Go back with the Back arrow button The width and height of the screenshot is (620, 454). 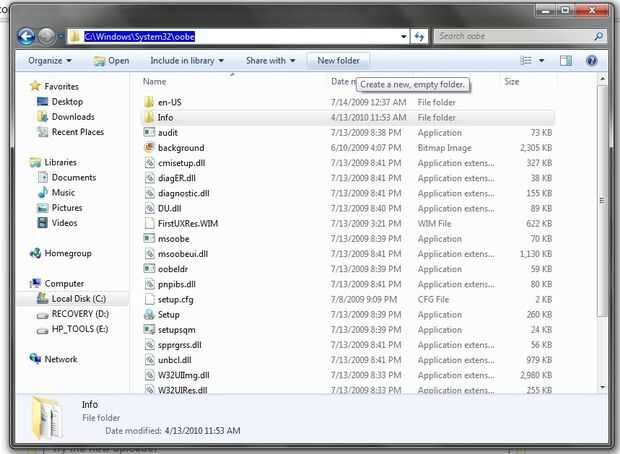pyautogui.click(x=26, y=37)
